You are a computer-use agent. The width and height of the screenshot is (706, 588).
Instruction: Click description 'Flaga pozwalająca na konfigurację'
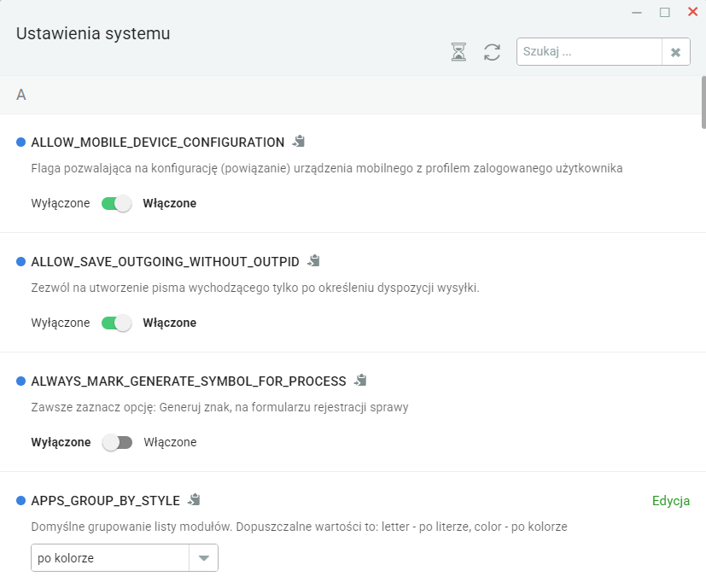327,168
